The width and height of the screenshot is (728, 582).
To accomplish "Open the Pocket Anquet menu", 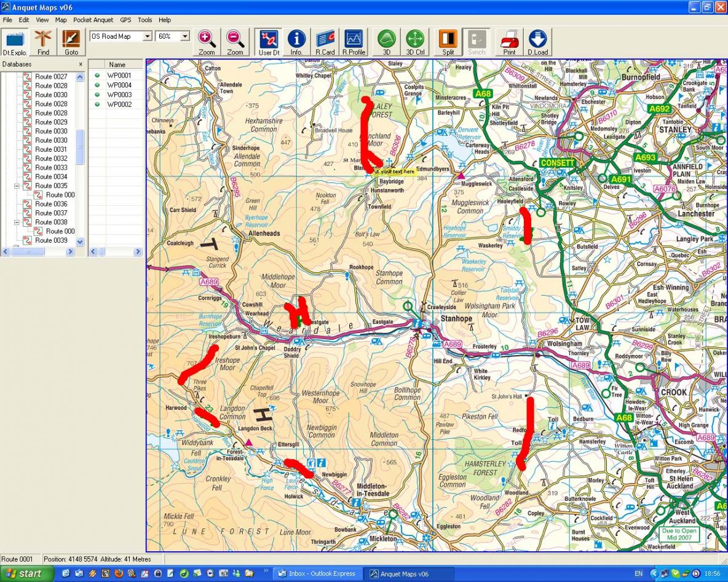I will pos(93,20).
